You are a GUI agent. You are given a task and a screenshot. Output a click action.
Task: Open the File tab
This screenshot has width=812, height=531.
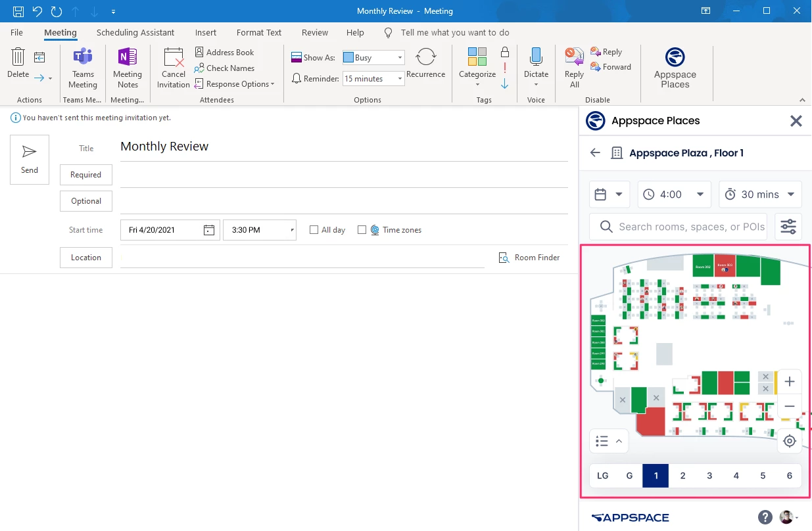point(16,32)
